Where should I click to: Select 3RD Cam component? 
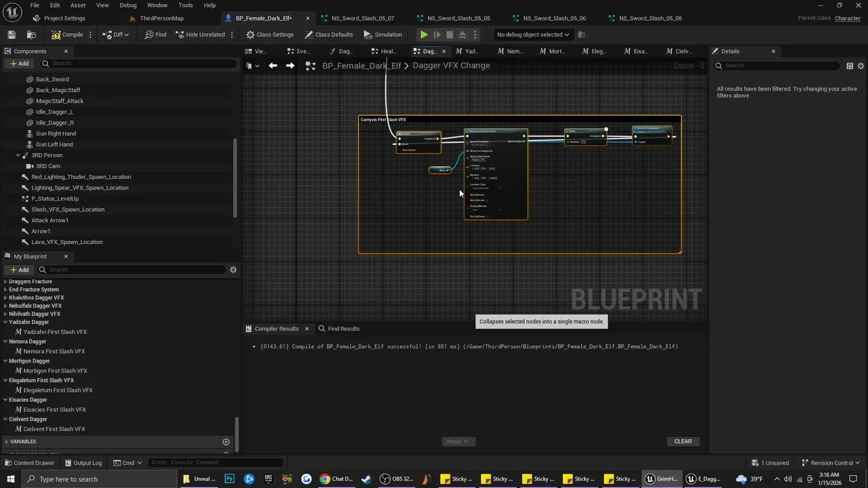coord(47,166)
